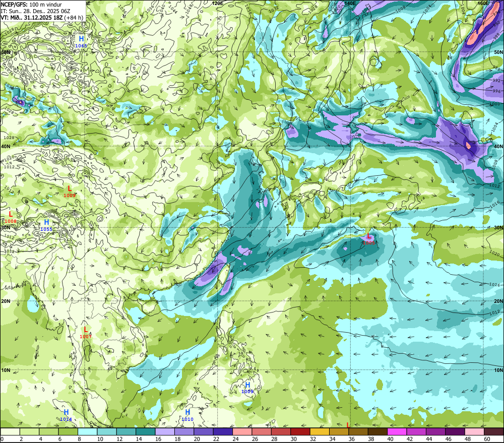
Task: Click the 140E longitude label
Action: tap(350, 3)
